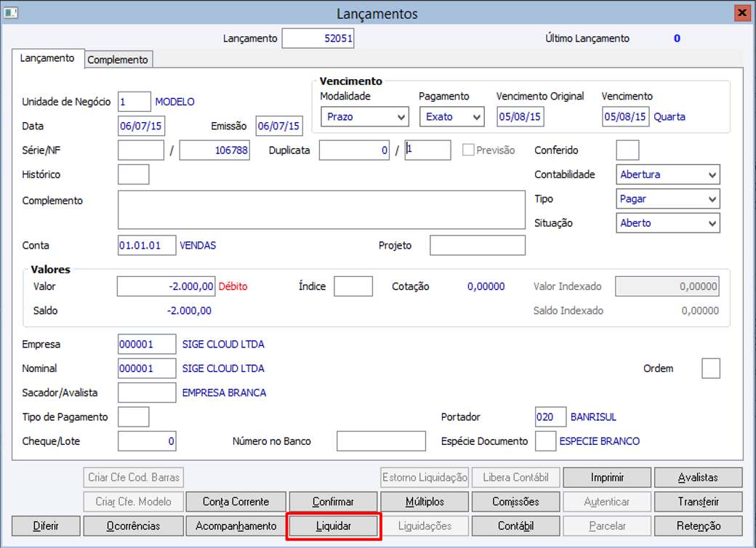The width and height of the screenshot is (756, 548).
Task: Close the Lançamentos window
Action: (741, 13)
